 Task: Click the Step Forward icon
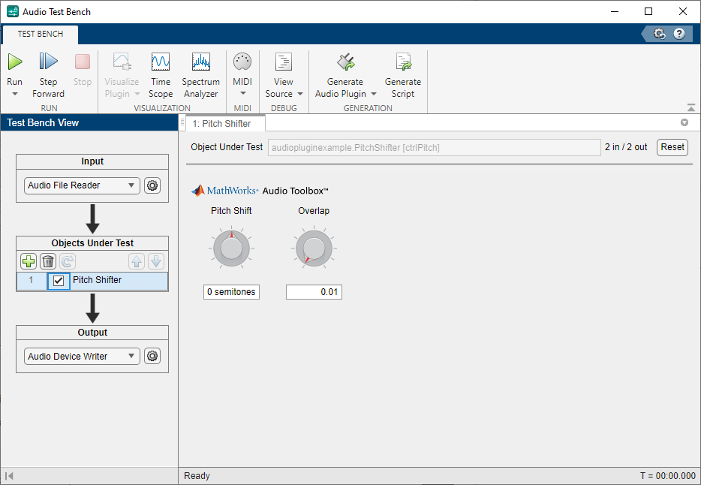(x=48, y=62)
